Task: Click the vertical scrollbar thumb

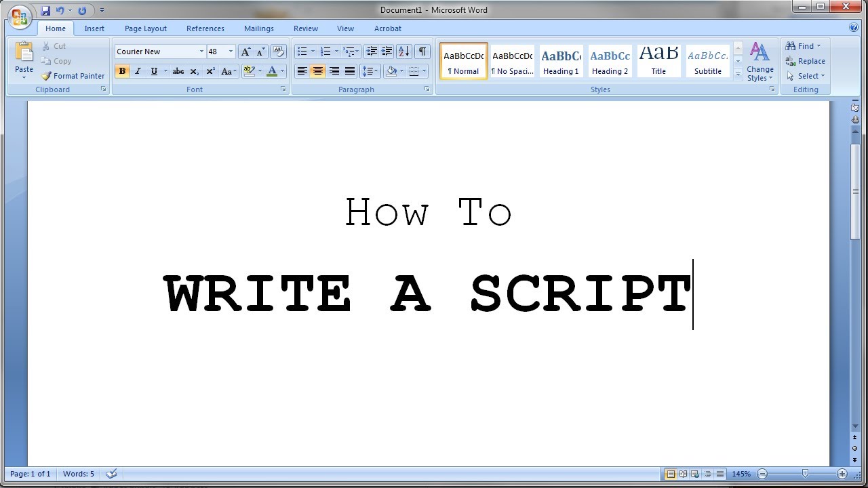Action: click(x=856, y=182)
